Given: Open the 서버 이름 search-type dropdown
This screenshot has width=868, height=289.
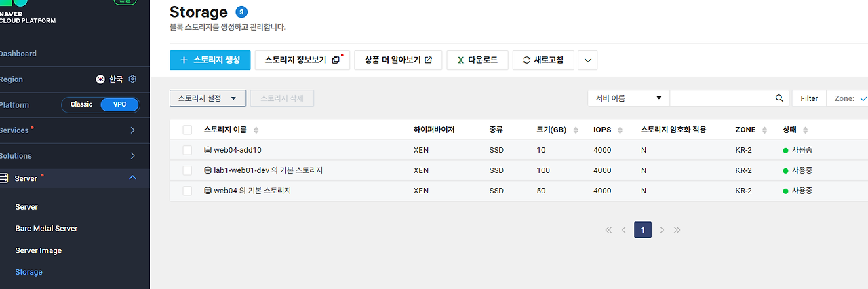Looking at the screenshot, I should click(629, 98).
